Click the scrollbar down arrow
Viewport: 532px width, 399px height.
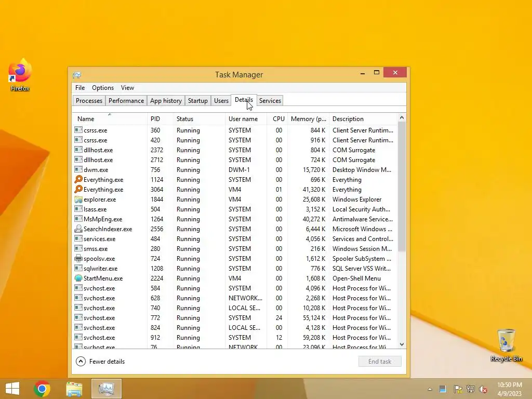click(402, 344)
